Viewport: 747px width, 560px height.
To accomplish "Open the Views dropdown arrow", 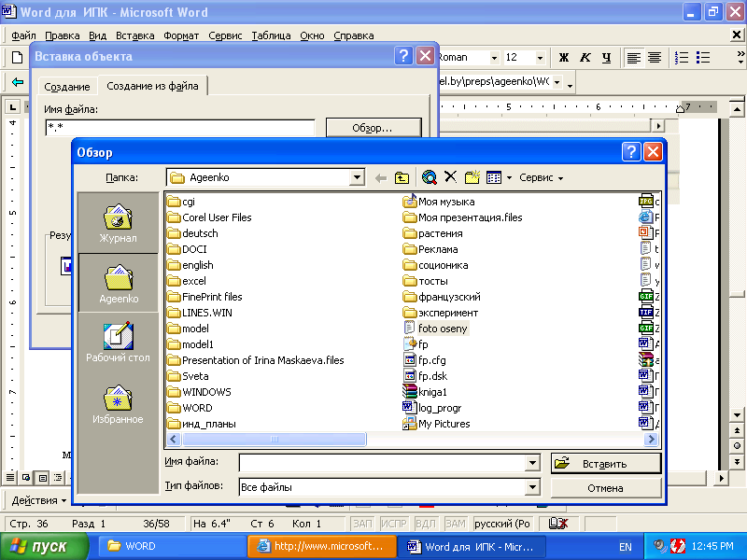I will [x=509, y=178].
